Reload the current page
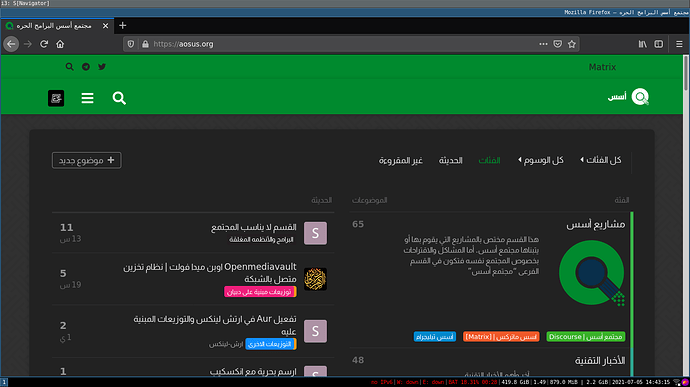 (x=44, y=44)
